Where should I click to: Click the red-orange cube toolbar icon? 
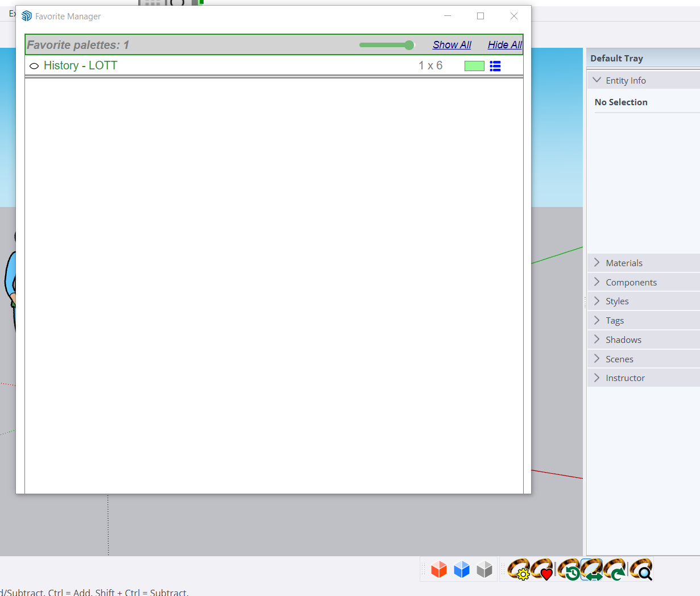(439, 569)
